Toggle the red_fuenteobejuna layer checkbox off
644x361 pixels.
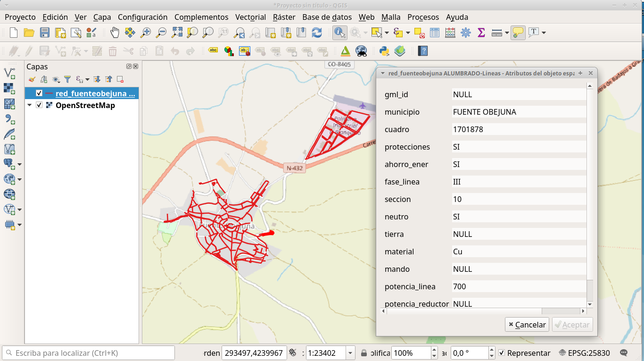point(40,93)
